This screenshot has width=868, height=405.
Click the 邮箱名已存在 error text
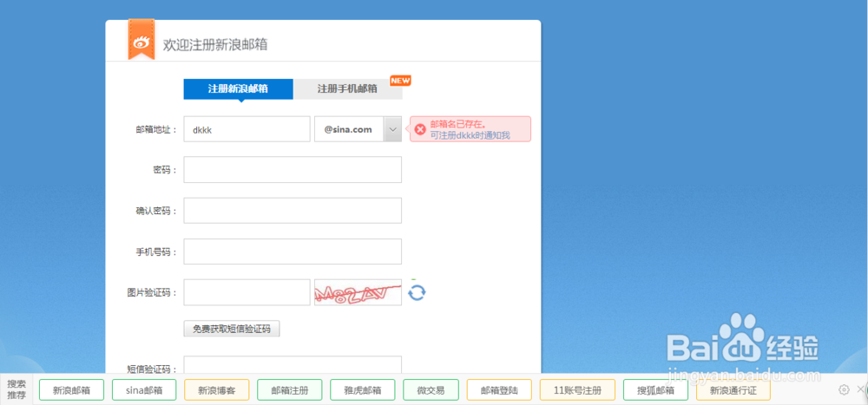(x=458, y=125)
